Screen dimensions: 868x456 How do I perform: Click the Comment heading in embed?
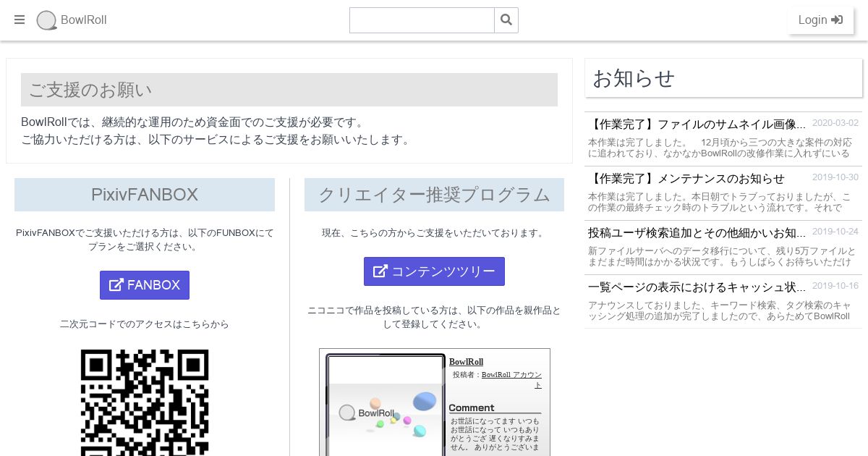(x=472, y=408)
